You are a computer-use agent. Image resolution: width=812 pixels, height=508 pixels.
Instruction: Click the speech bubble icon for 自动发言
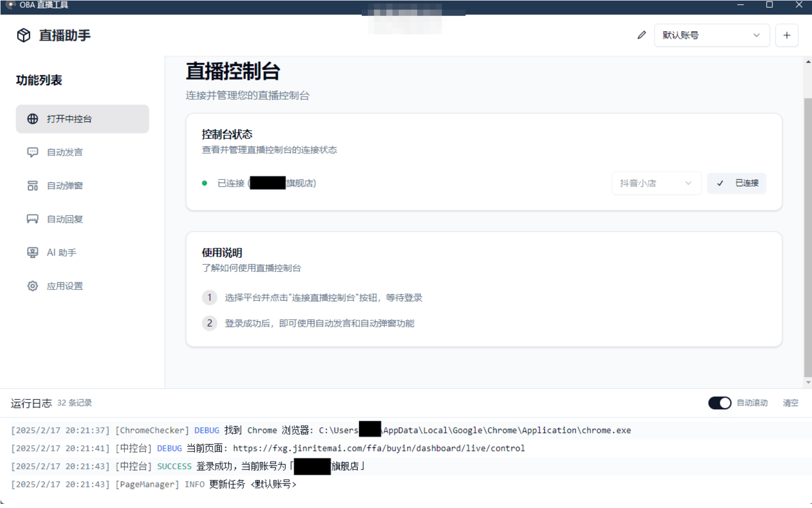point(32,152)
